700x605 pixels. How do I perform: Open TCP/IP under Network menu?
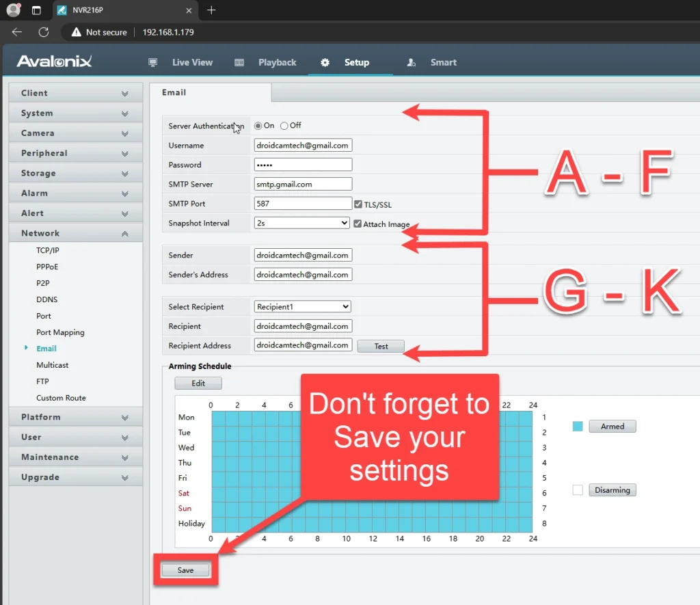click(x=48, y=250)
